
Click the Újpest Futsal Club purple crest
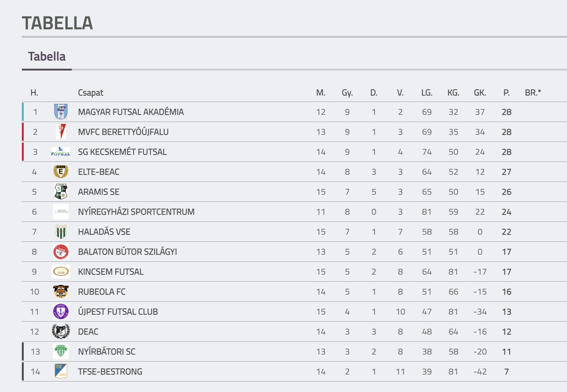pyautogui.click(x=61, y=311)
